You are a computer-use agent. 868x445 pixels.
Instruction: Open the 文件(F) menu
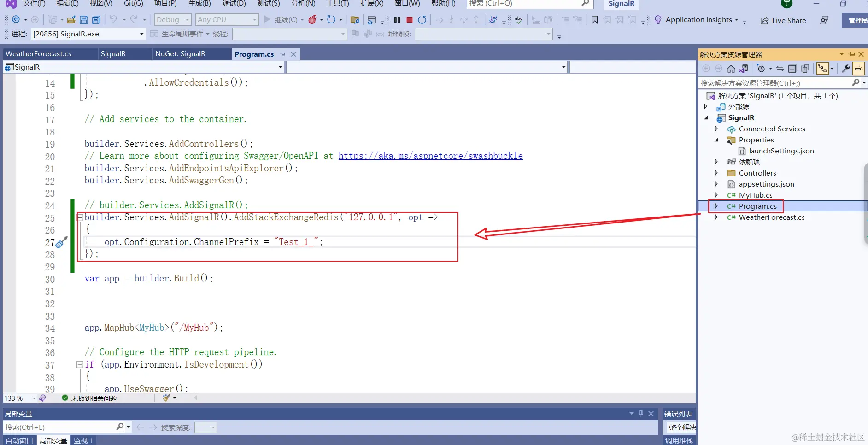(x=34, y=4)
